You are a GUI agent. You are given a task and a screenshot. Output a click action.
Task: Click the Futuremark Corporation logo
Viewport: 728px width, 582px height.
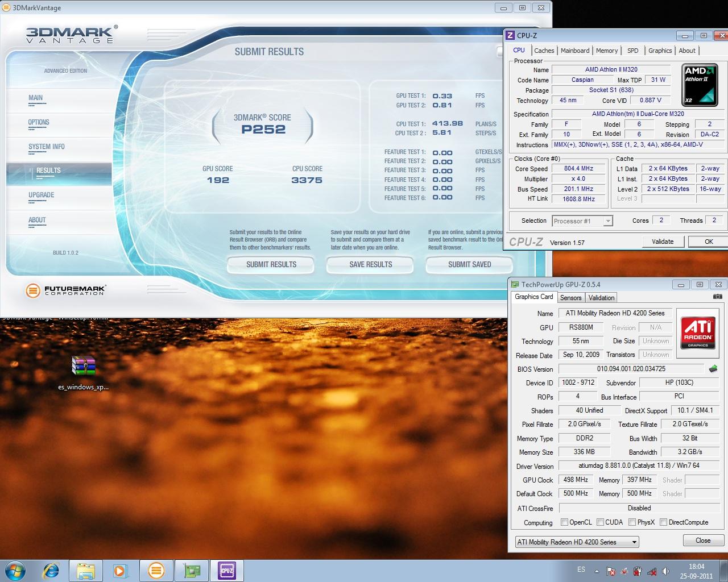pos(65,290)
